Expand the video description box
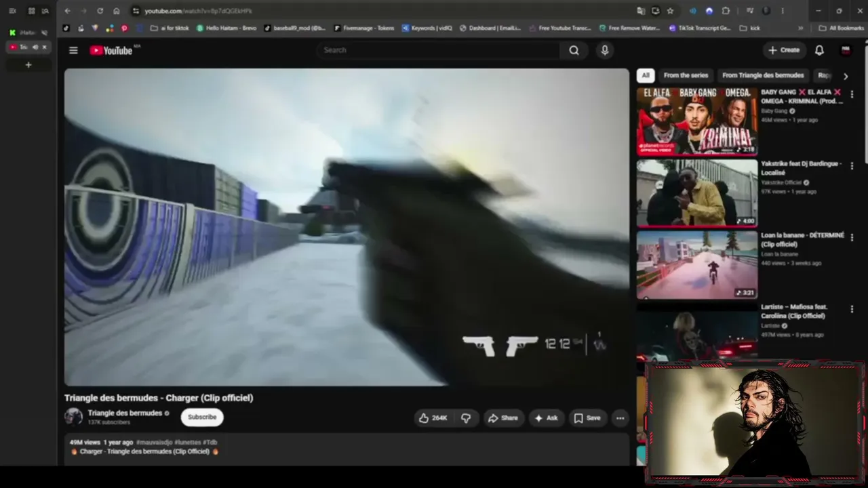 pyautogui.click(x=347, y=449)
